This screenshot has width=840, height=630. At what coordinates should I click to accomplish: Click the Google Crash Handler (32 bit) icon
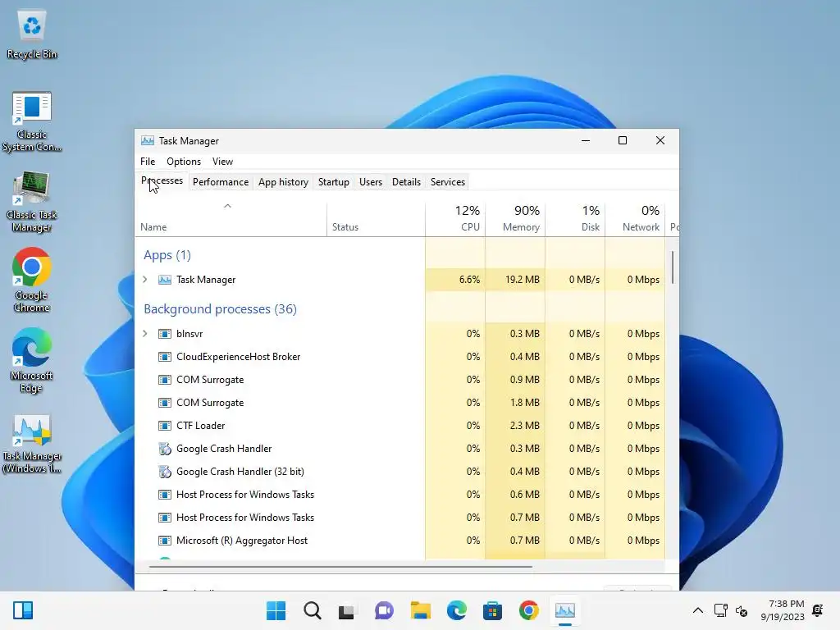[165, 472]
